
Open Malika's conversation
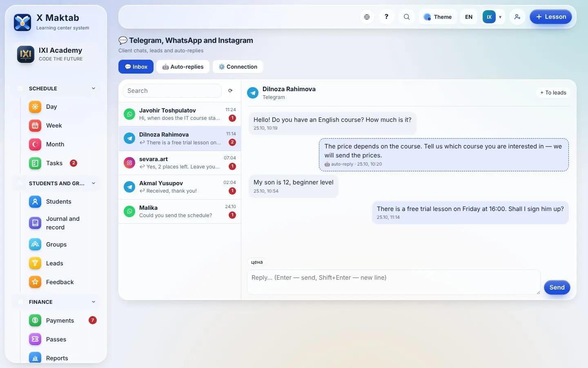[x=180, y=211]
